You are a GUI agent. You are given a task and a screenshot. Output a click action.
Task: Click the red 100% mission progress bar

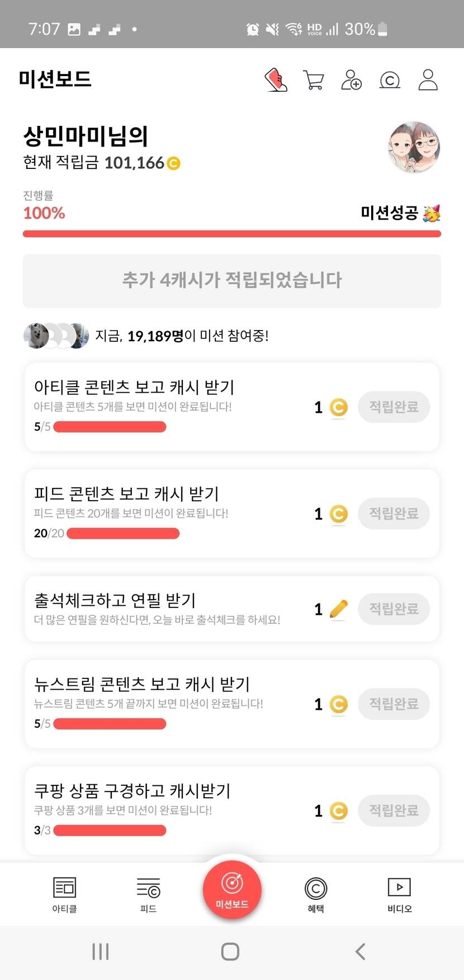click(x=232, y=234)
